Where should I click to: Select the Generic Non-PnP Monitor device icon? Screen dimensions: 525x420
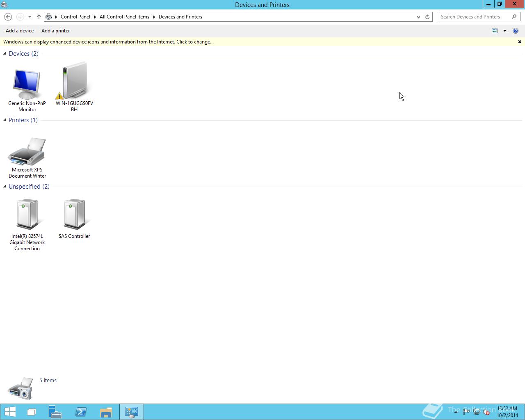click(x=27, y=84)
